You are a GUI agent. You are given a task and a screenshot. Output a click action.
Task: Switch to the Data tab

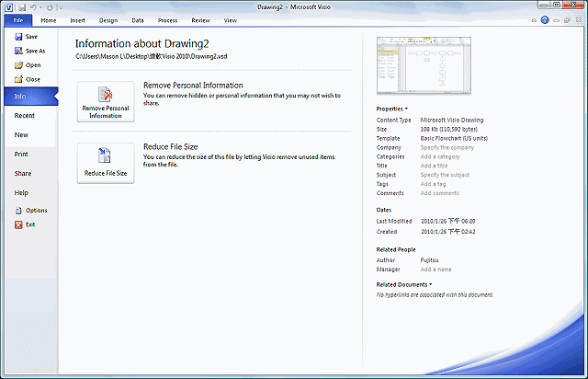pyautogui.click(x=138, y=20)
